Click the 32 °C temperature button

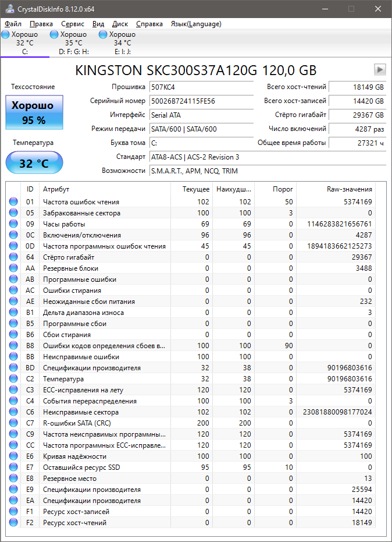34,163
